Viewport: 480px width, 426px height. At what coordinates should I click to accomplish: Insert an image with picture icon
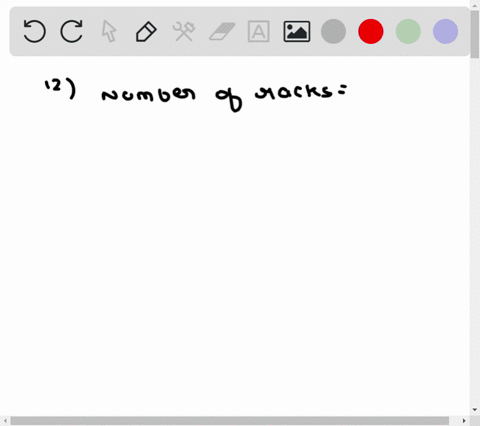(297, 31)
